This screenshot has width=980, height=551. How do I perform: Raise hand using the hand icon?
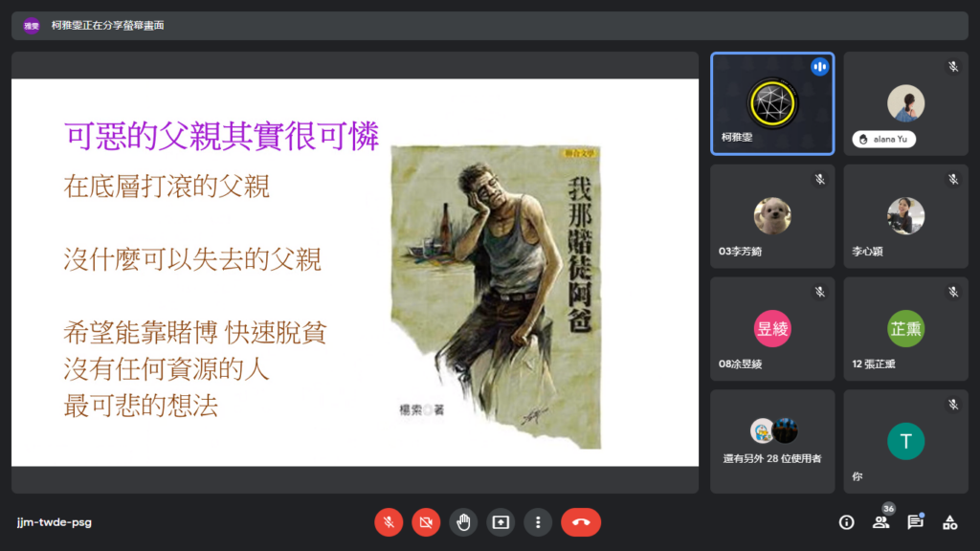coord(463,522)
